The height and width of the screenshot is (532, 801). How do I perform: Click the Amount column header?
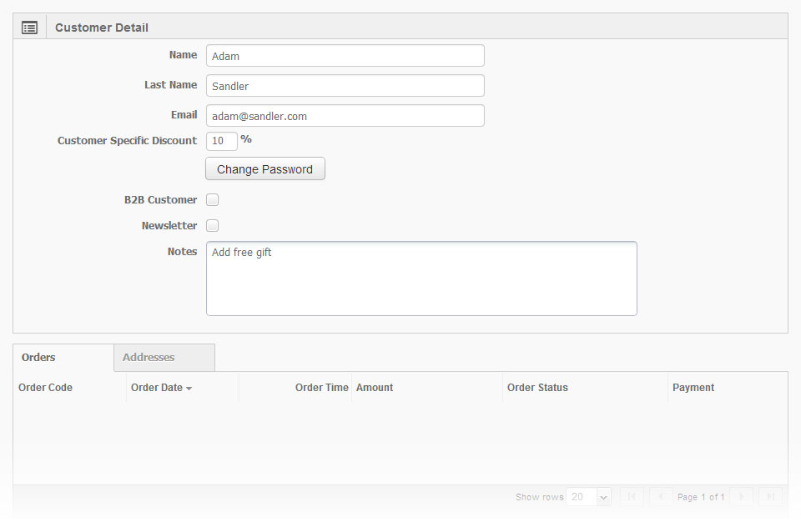[x=375, y=388]
